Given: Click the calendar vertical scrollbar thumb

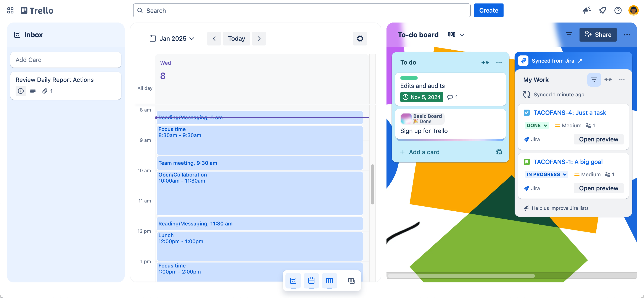Looking at the screenshot, I should click(x=372, y=184).
